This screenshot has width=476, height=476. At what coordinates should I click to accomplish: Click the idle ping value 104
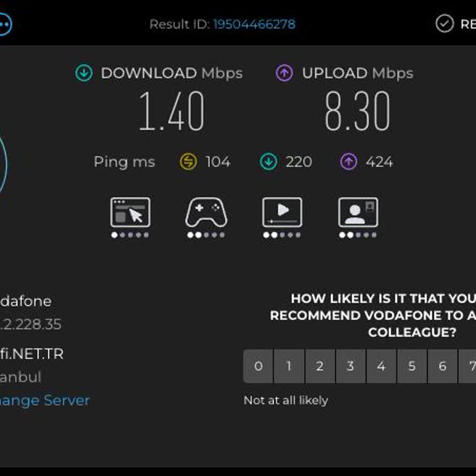pyautogui.click(x=218, y=162)
